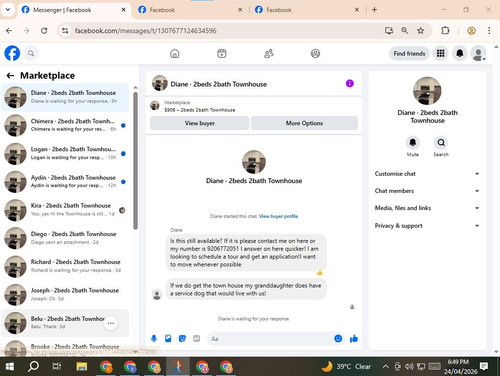500x376 pixels.
Task: Open Windows taskbar search
Action: pyautogui.click(x=33, y=367)
